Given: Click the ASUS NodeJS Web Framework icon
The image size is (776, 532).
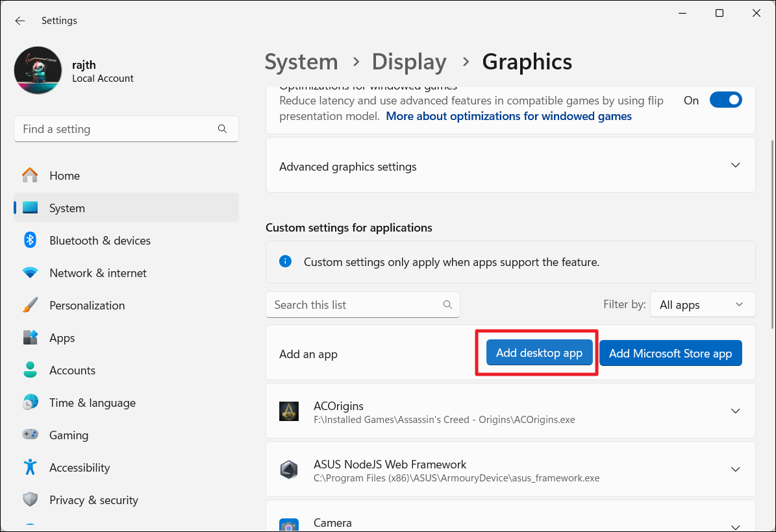Looking at the screenshot, I should click(x=289, y=470).
